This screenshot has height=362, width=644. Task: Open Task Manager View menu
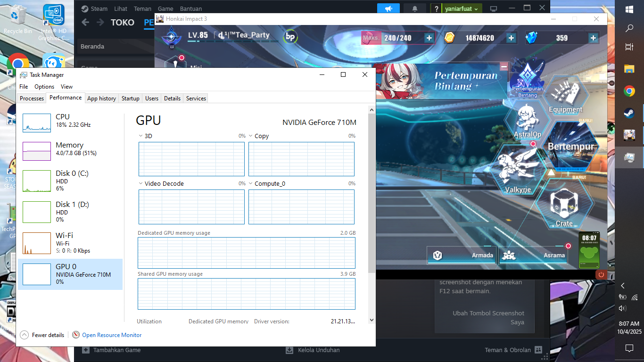pyautogui.click(x=67, y=86)
